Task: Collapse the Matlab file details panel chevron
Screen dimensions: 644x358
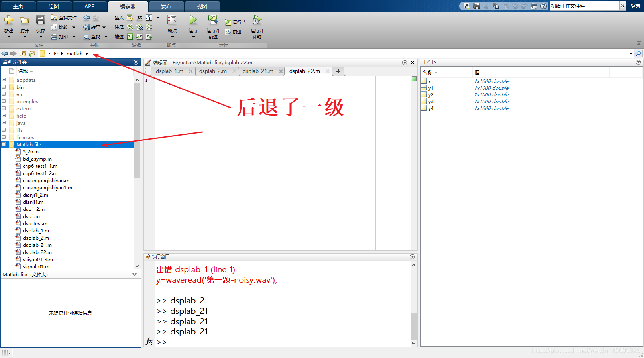Action: click(x=134, y=275)
